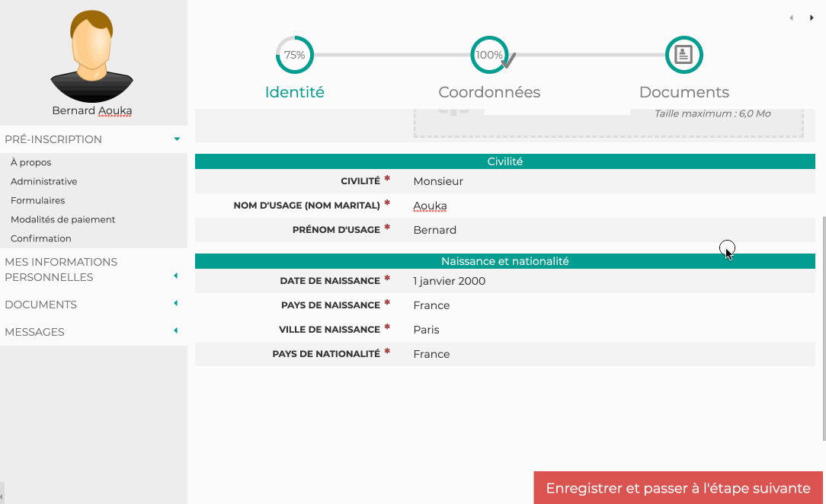Image resolution: width=826 pixels, height=504 pixels.
Task: Click Enregistrer et passer à l'étape suivante
Action: (x=678, y=488)
